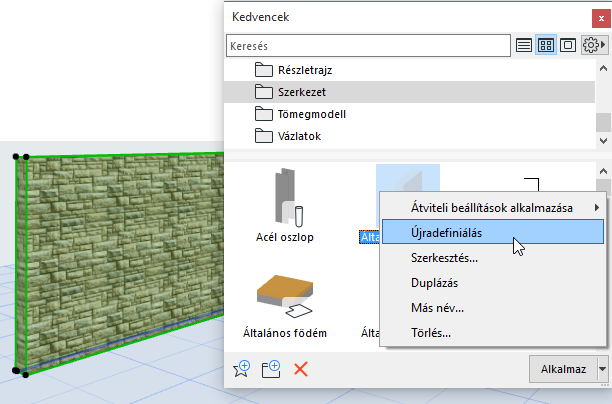
Task: Switch Favorites to large preview view
Action: tap(568, 46)
